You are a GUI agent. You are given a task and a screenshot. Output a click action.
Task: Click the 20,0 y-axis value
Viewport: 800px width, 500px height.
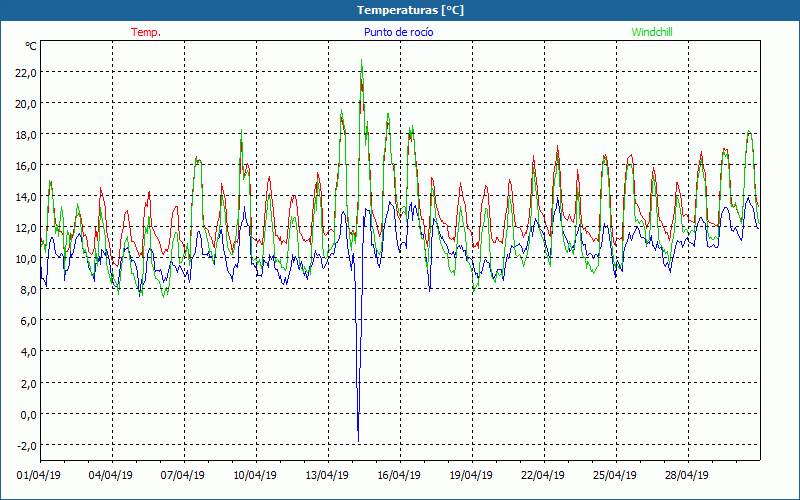pos(27,104)
